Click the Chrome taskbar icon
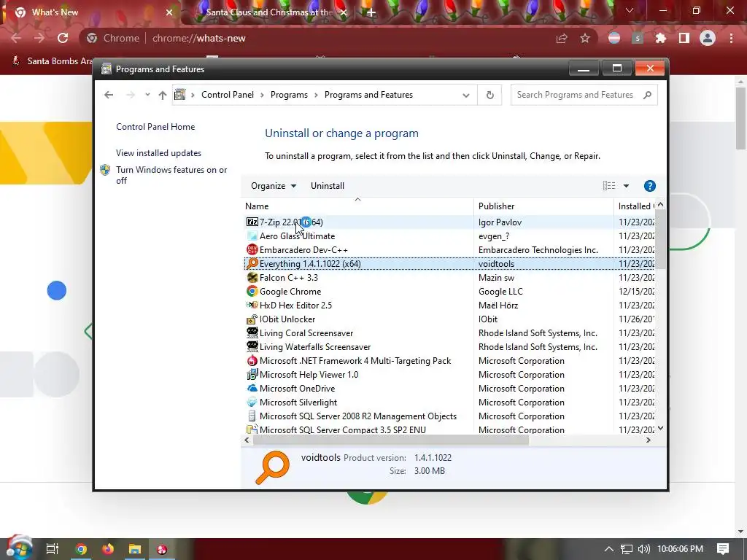747x560 pixels. [81, 549]
